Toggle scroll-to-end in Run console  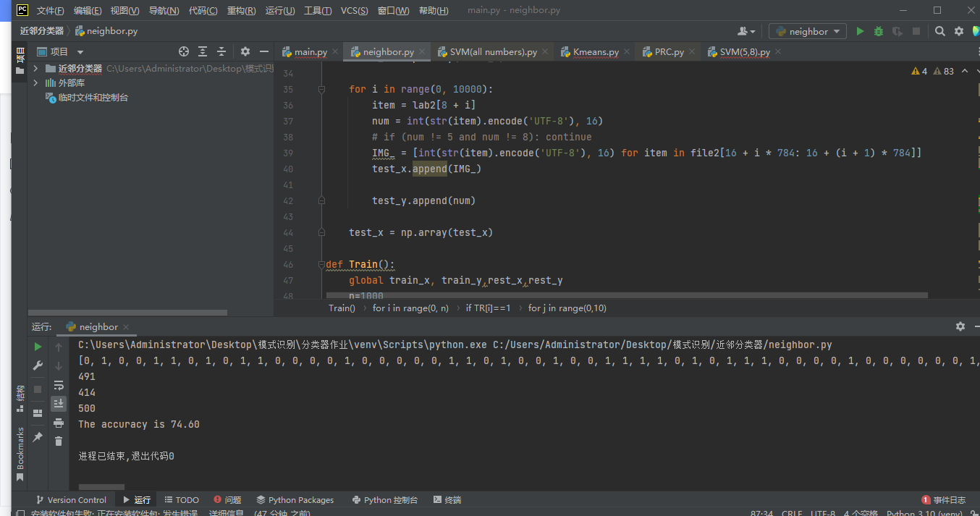[59, 403]
